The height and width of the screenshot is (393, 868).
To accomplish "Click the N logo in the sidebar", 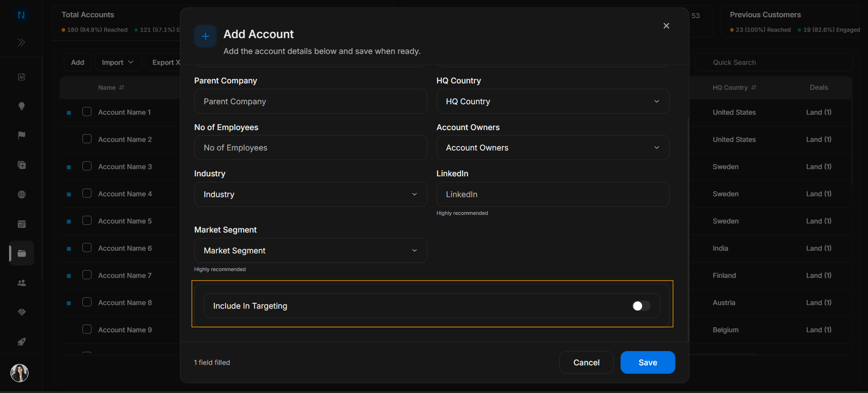I will tap(21, 15).
